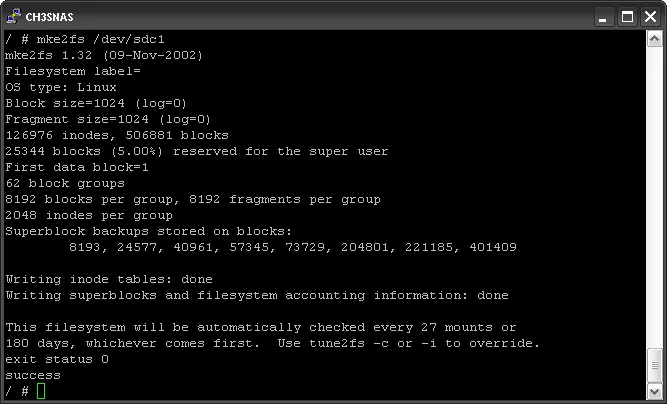Click the 'First data block=1' line

pos(77,168)
